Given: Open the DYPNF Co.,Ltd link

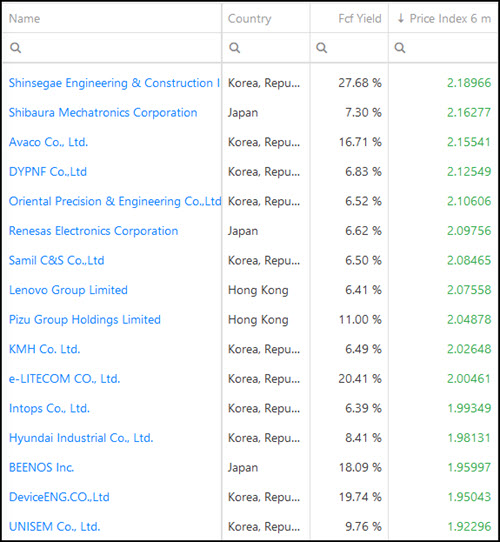Looking at the screenshot, I should (48, 172).
